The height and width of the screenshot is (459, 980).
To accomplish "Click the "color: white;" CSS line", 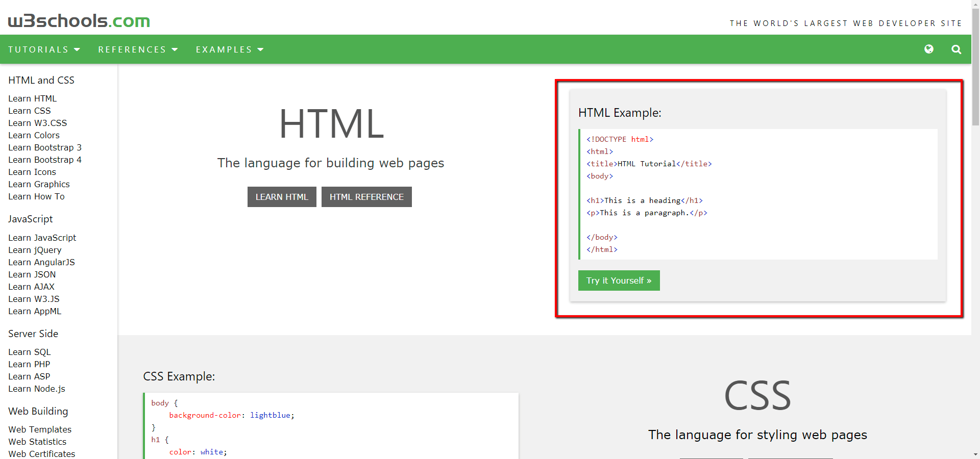I will point(198,452).
